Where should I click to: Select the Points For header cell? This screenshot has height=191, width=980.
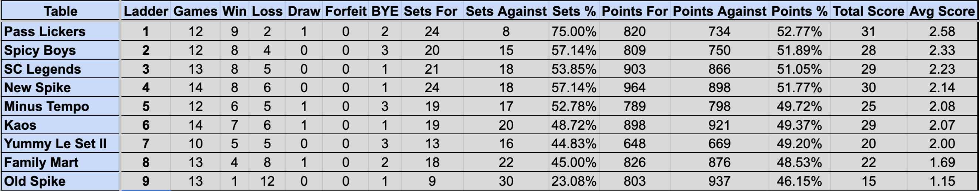pos(634,11)
